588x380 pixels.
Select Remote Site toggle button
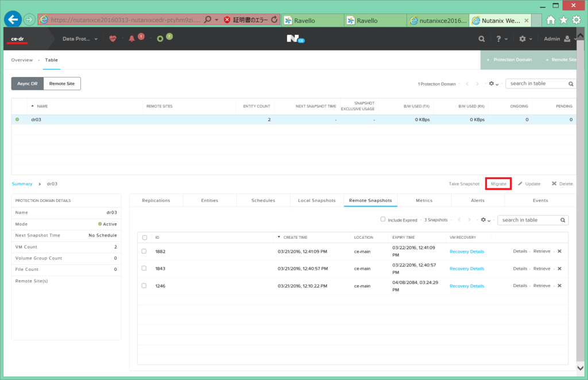click(62, 84)
